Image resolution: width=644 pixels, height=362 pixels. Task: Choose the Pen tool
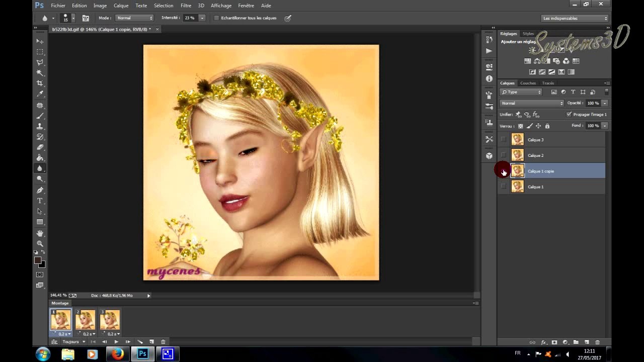pyautogui.click(x=40, y=190)
